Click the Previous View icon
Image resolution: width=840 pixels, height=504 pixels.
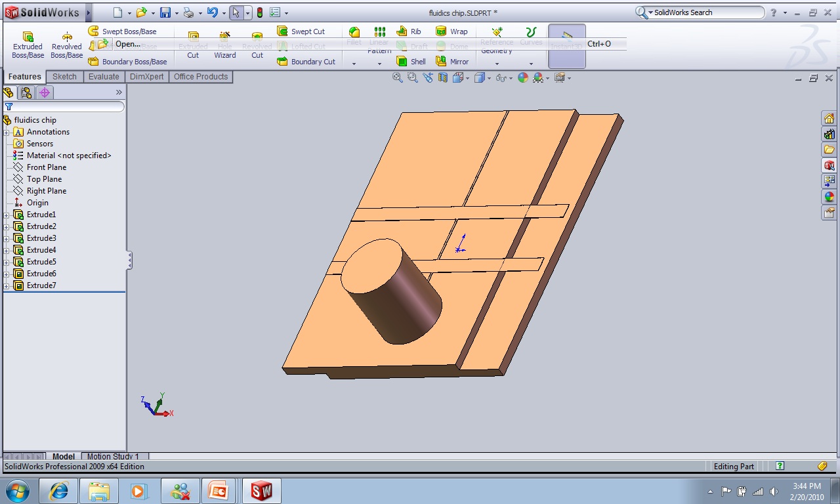point(428,77)
